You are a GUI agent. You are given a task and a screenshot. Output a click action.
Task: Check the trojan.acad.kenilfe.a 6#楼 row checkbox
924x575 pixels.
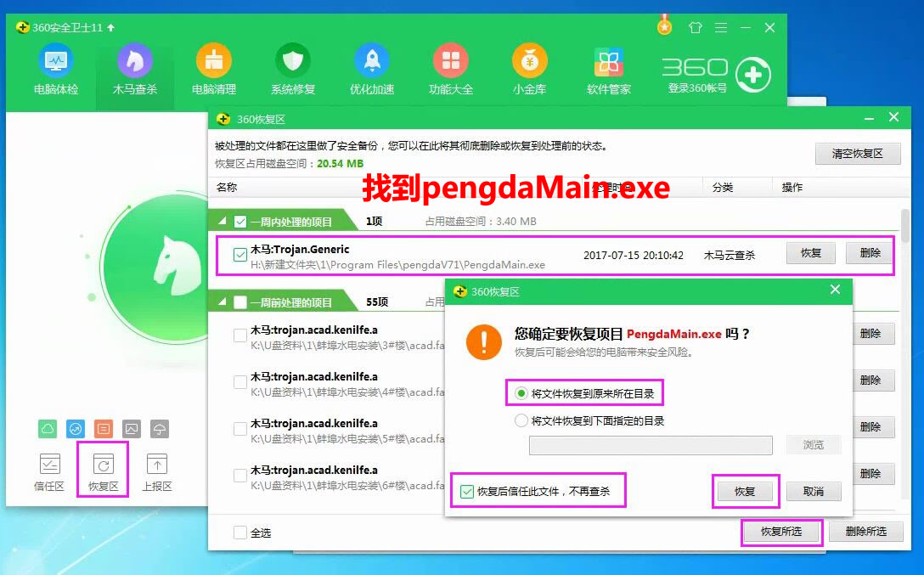(x=239, y=476)
